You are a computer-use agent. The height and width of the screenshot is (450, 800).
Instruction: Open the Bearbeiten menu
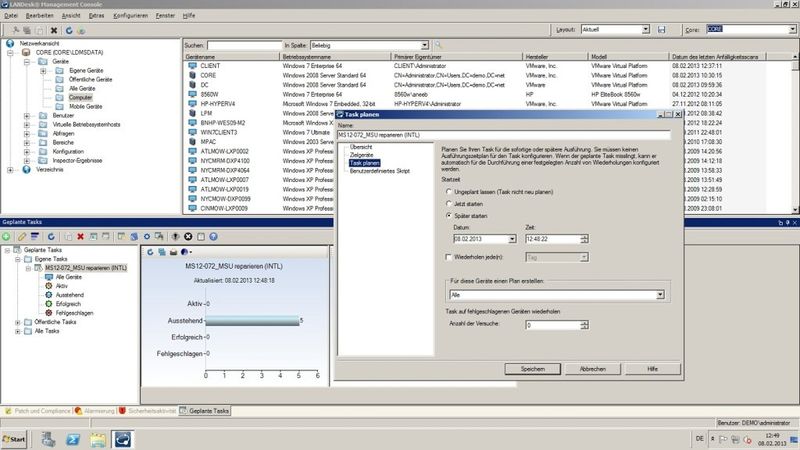39,16
